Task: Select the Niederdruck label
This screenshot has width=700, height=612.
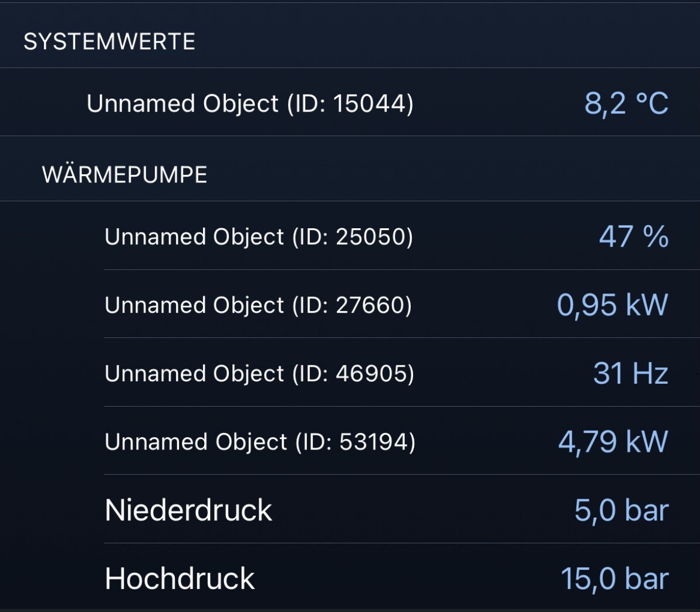Action: pos(188,510)
